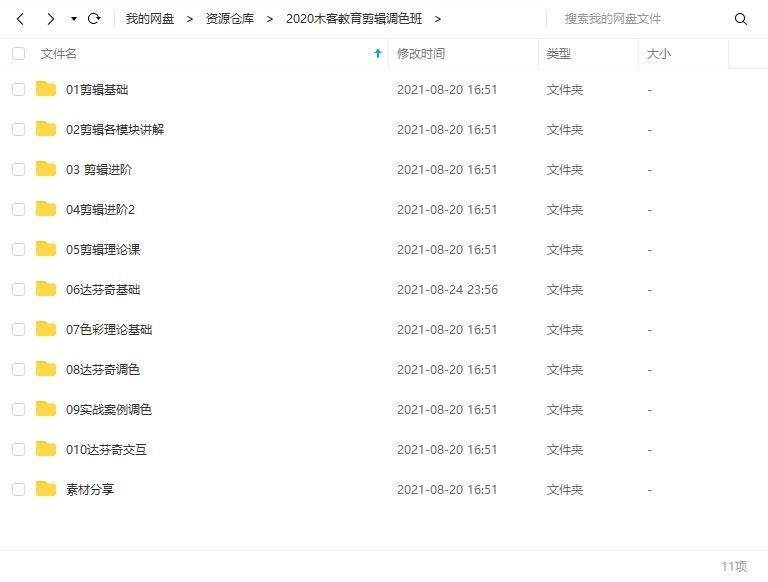Select folder name 06达芬奇基础
This screenshot has height=582, width=768.
(x=103, y=290)
